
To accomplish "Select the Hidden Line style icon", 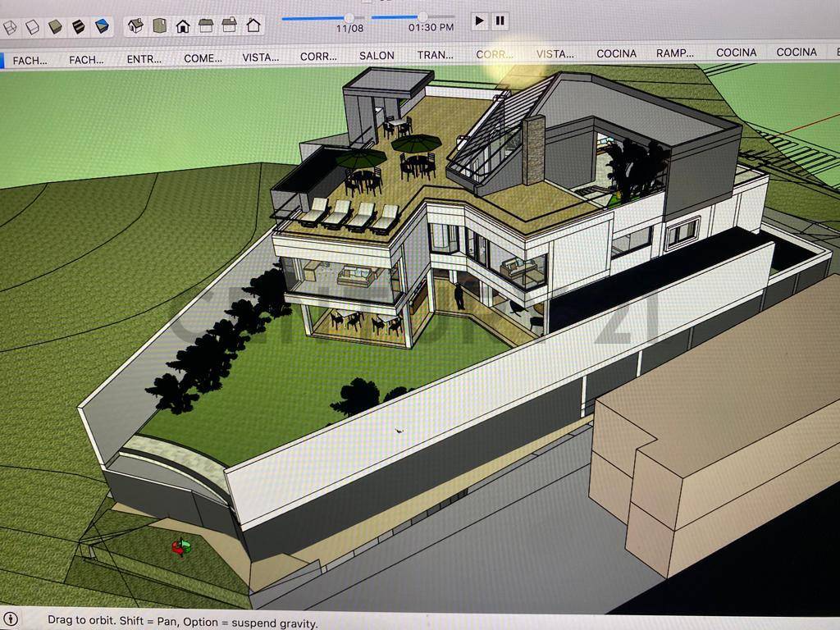I will tap(32, 27).
